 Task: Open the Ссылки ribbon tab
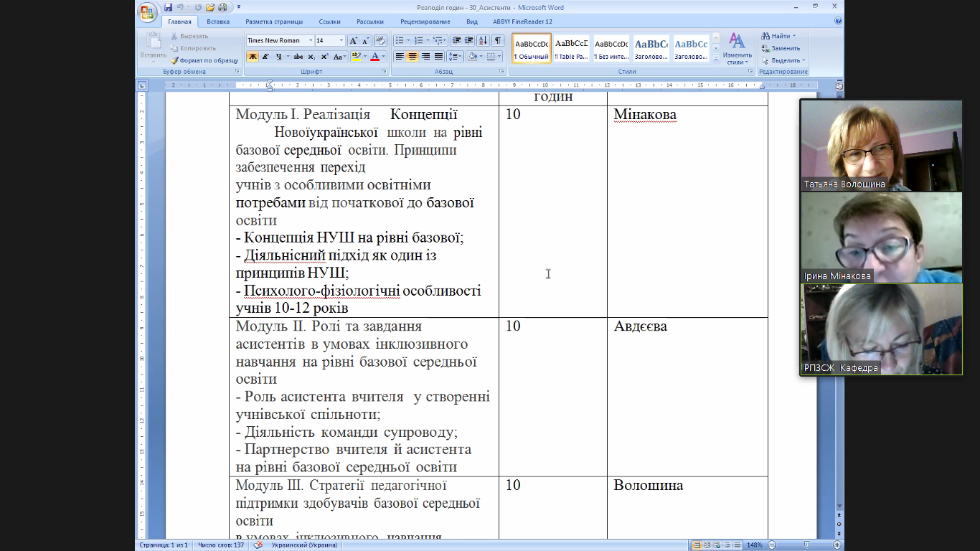[x=330, y=22]
